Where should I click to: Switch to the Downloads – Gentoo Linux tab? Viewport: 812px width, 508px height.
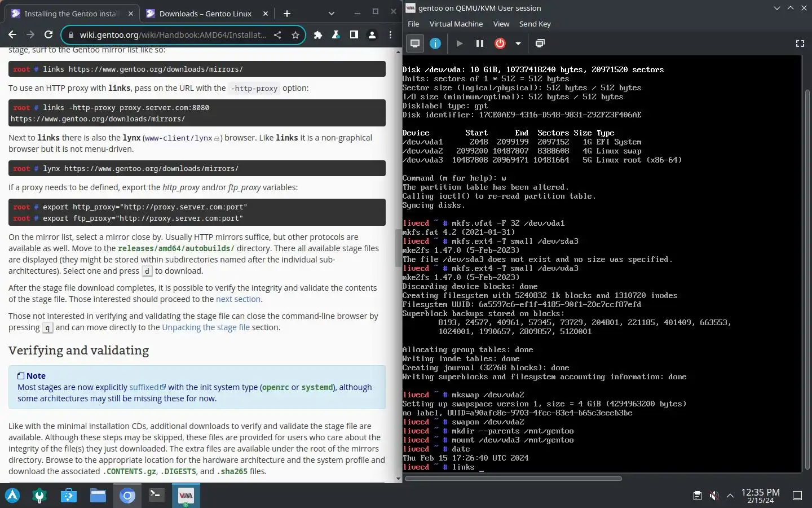[205, 14]
